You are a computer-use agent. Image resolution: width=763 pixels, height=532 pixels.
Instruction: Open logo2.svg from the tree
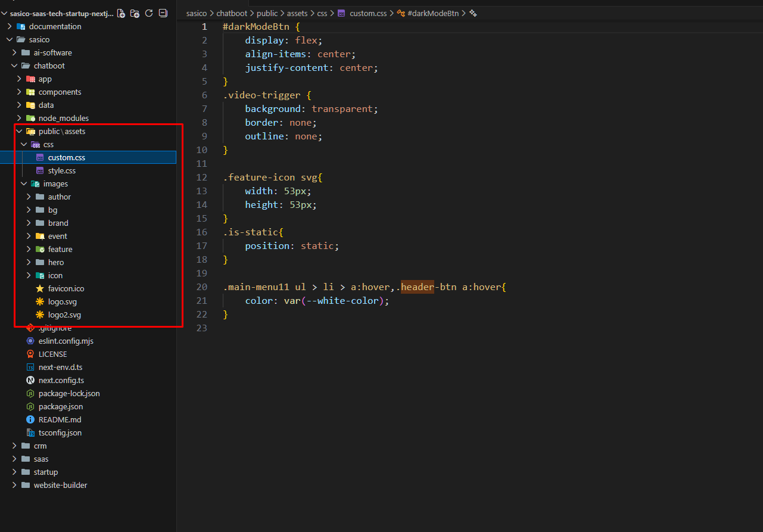point(88,315)
